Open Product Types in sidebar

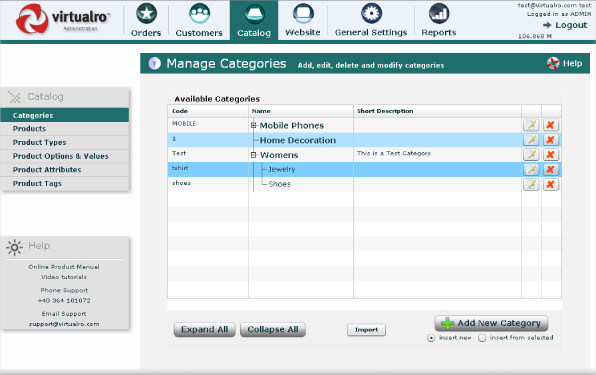pyautogui.click(x=65, y=142)
